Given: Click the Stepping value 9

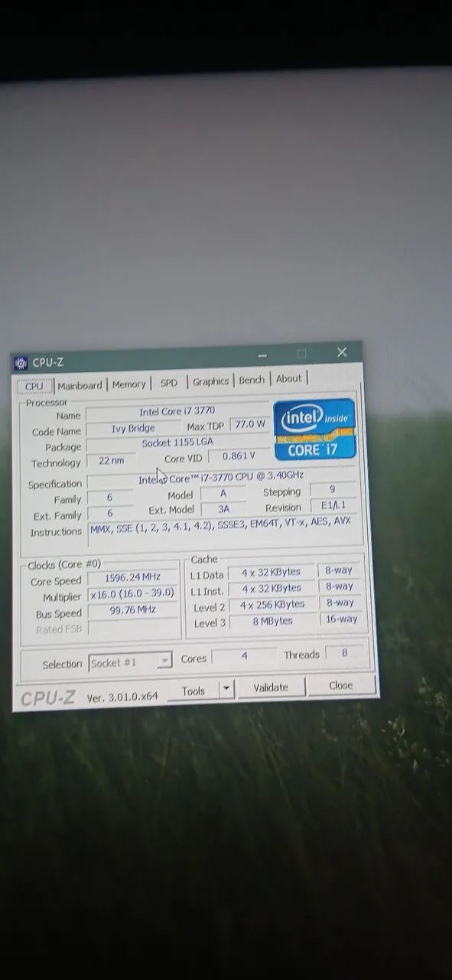Looking at the screenshot, I should (332, 490).
